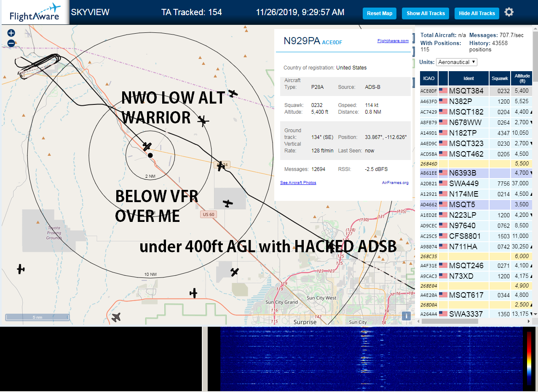Select the aircraft icon right of BELOW VFR text

click(228, 203)
